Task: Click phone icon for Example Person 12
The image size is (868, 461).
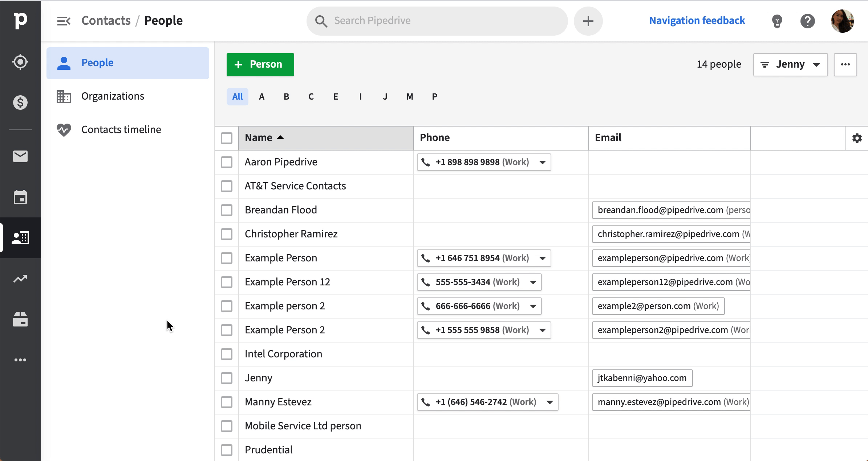Action: (426, 282)
